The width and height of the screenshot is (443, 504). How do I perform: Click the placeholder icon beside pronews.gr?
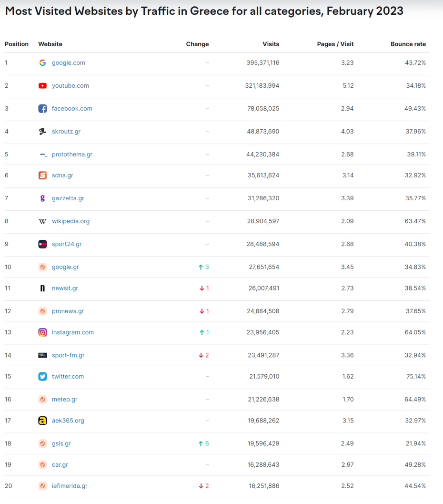[42, 311]
